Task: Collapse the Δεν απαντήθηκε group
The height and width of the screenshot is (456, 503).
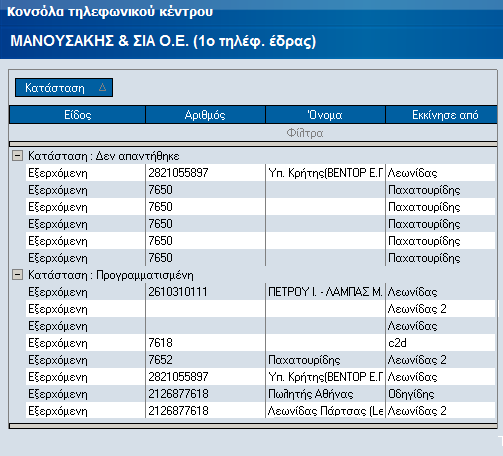Action: [x=17, y=156]
